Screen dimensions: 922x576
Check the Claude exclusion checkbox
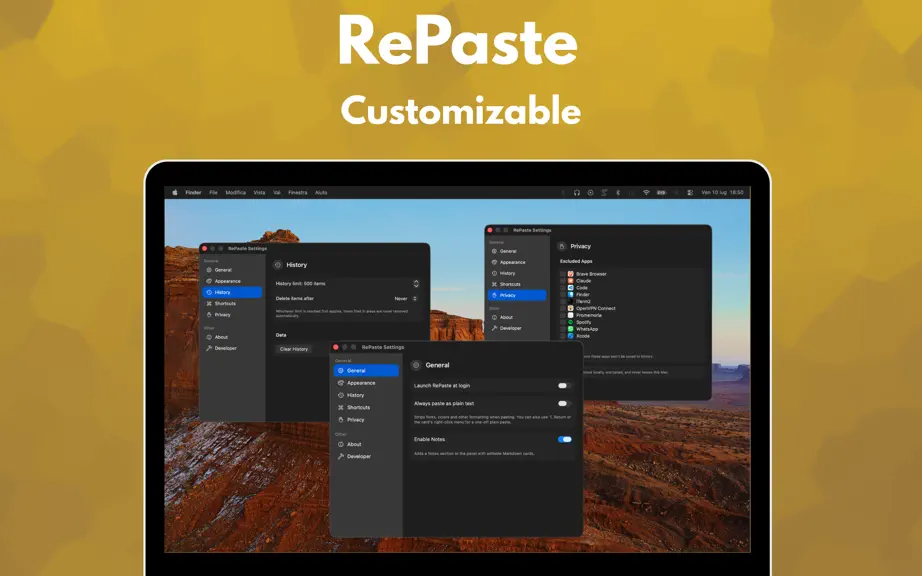click(563, 281)
